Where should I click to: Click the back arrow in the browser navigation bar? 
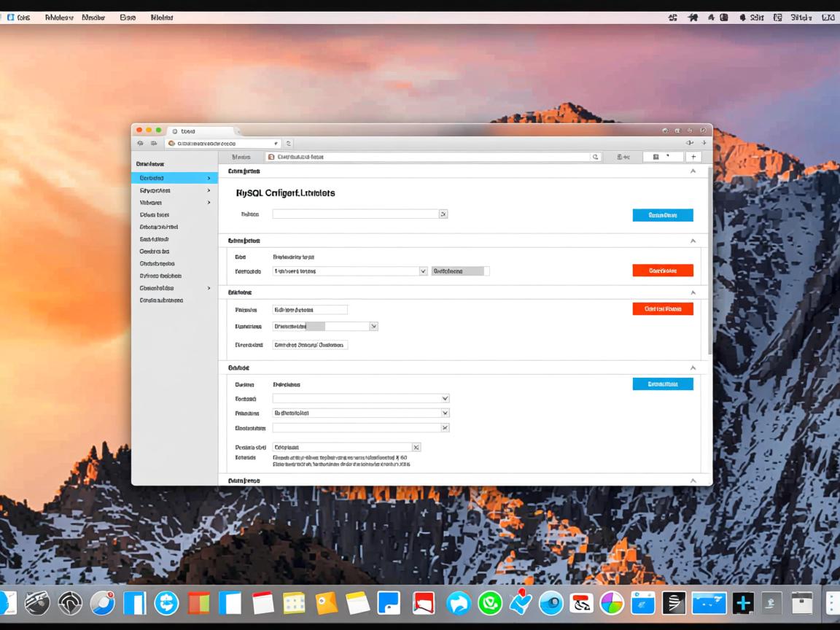(140, 144)
